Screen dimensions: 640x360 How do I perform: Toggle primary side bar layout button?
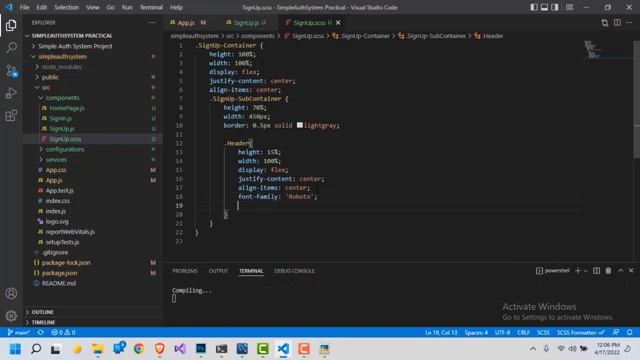click(533, 7)
